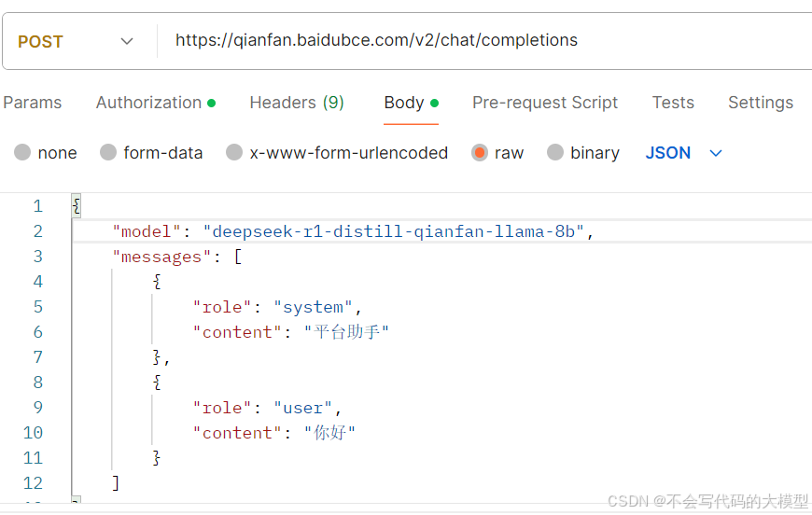The width and height of the screenshot is (812, 515).
Task: Click the deepseek-r1-distill-qianfan-llama-8b value
Action: point(394,231)
